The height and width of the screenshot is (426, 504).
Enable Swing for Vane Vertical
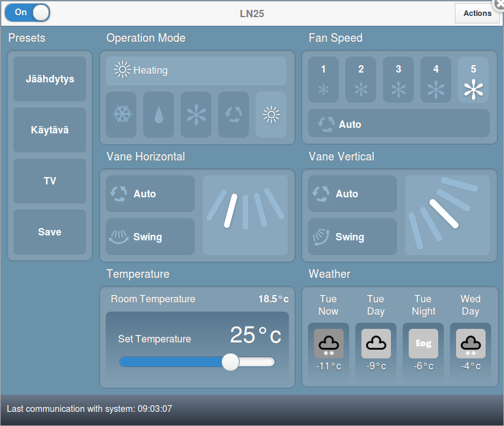(x=352, y=237)
